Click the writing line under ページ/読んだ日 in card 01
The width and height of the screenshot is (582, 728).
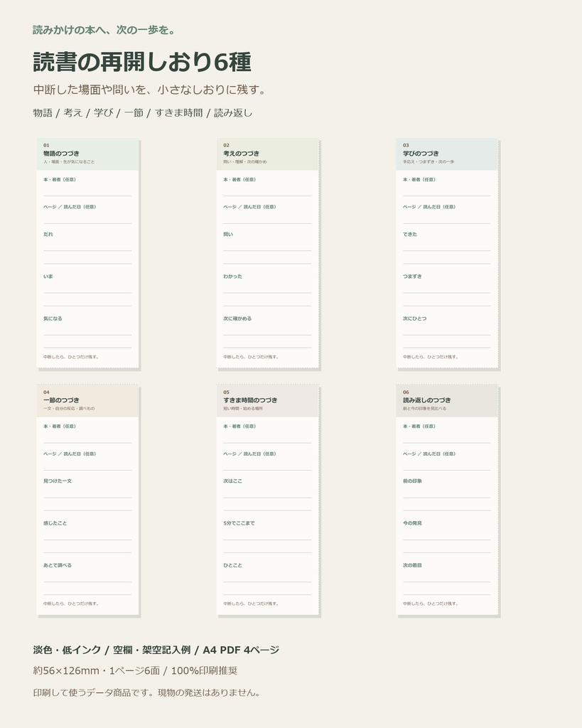tap(87, 223)
